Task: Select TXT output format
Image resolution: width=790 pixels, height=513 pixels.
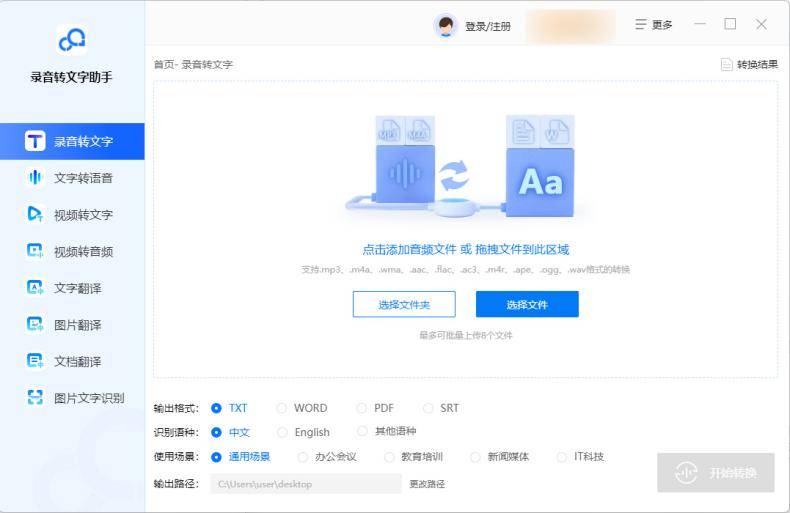Action: click(216, 408)
